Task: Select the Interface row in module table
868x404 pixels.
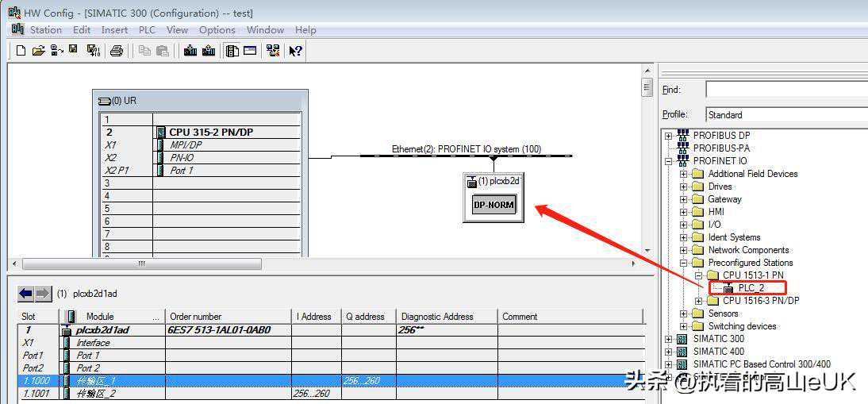Action: 332,343
